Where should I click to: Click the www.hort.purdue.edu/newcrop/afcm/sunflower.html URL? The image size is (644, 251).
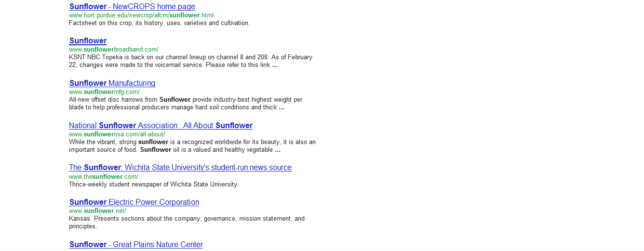point(141,15)
